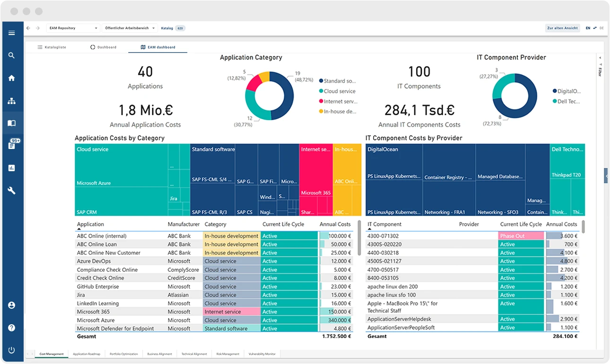This screenshot has width=610, height=364.
Task: Click the IT components table scrollbar
Action: pos(583,227)
